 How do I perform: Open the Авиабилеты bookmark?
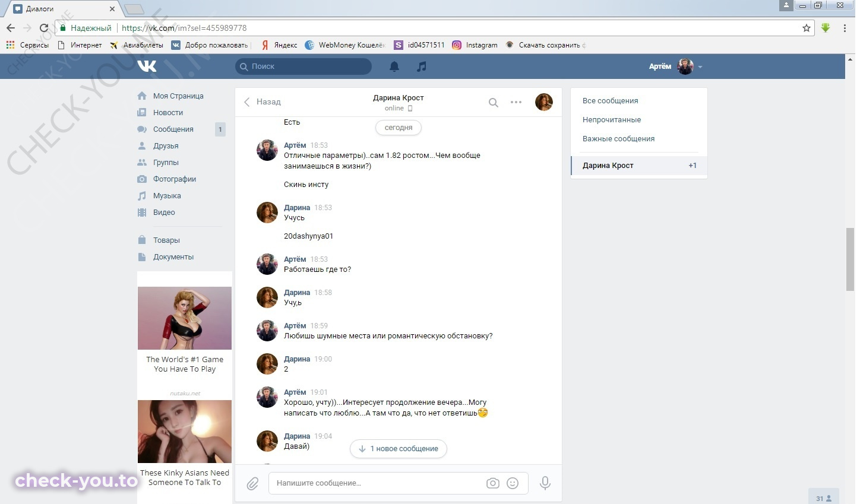(137, 45)
